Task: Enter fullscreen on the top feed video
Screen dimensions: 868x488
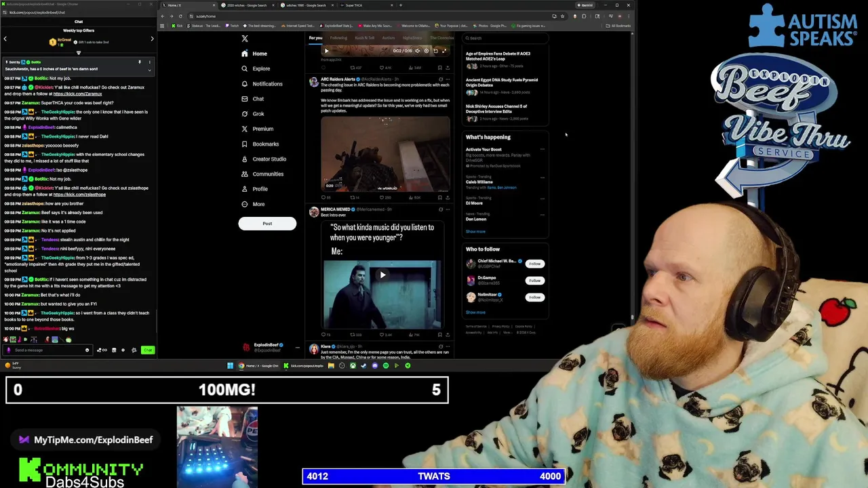Action: click(444, 51)
